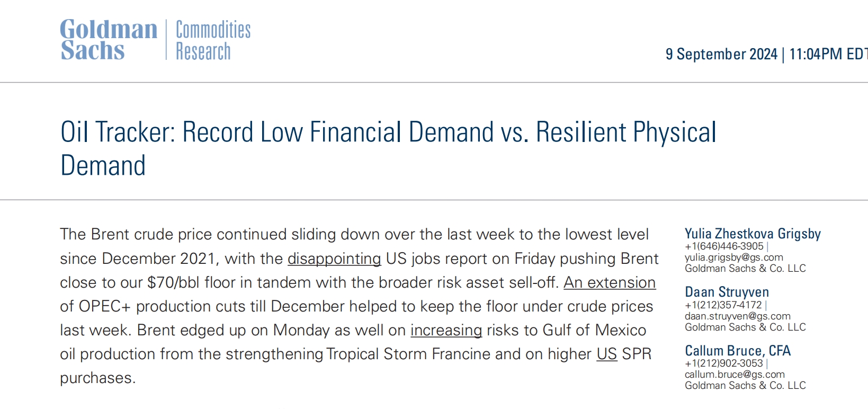Email callum.bruce@gs.com via address link

(x=735, y=375)
